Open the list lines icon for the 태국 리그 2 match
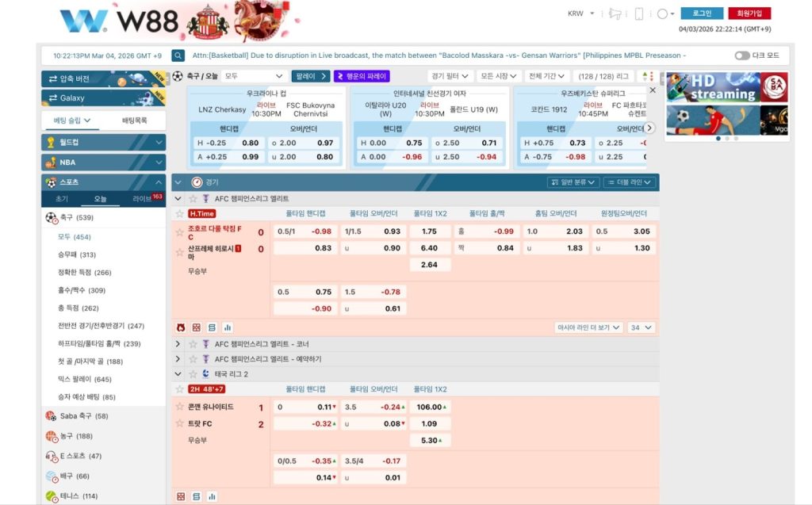The image size is (812, 505). (x=197, y=497)
